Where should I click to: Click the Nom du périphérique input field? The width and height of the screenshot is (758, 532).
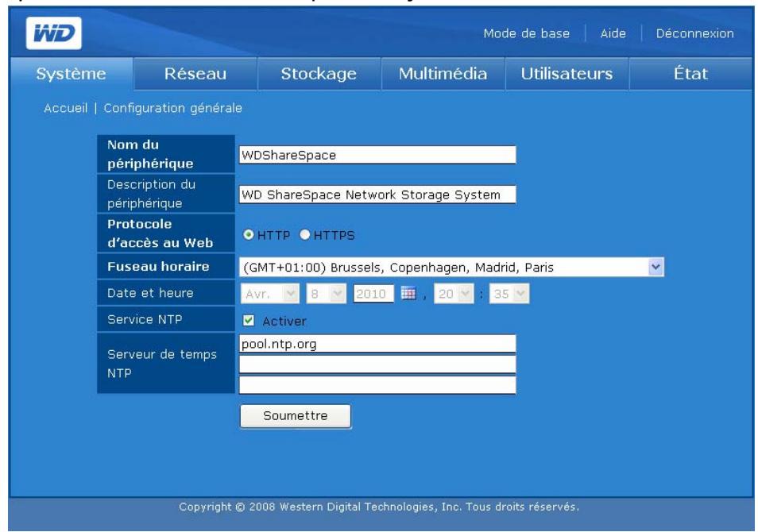(377, 155)
